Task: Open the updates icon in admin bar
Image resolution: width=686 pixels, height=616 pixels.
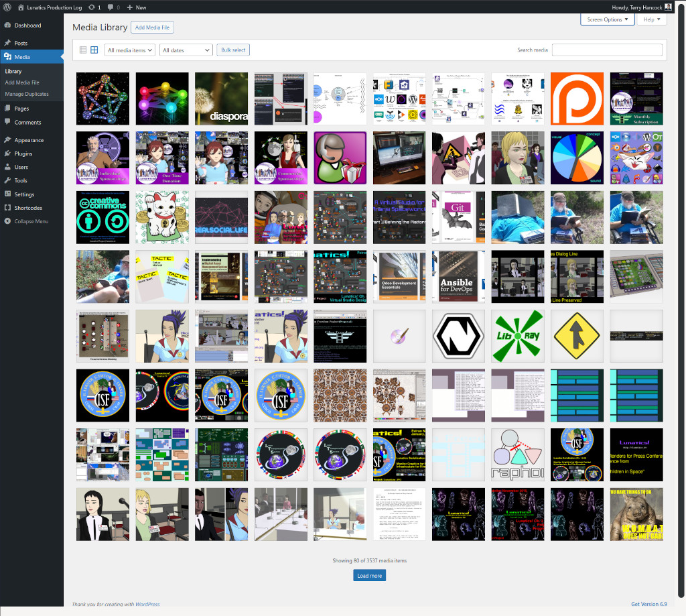Action: click(x=91, y=7)
